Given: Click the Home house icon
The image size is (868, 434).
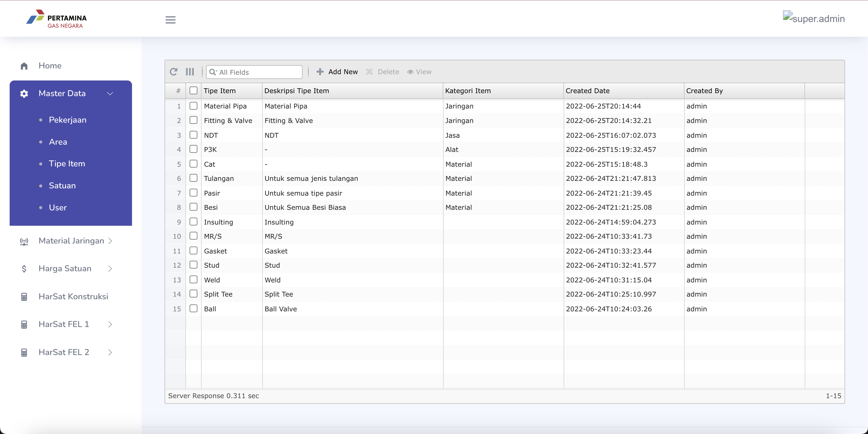Looking at the screenshot, I should pyautogui.click(x=24, y=66).
